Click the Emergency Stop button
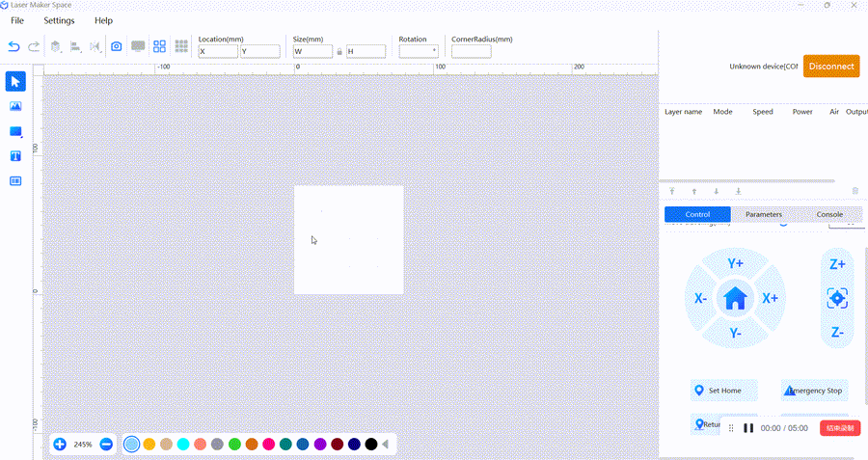The width and height of the screenshot is (868, 460). pos(814,391)
